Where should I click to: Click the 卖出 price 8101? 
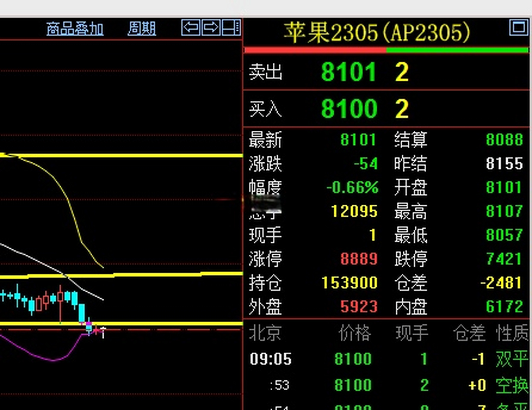pyautogui.click(x=349, y=72)
